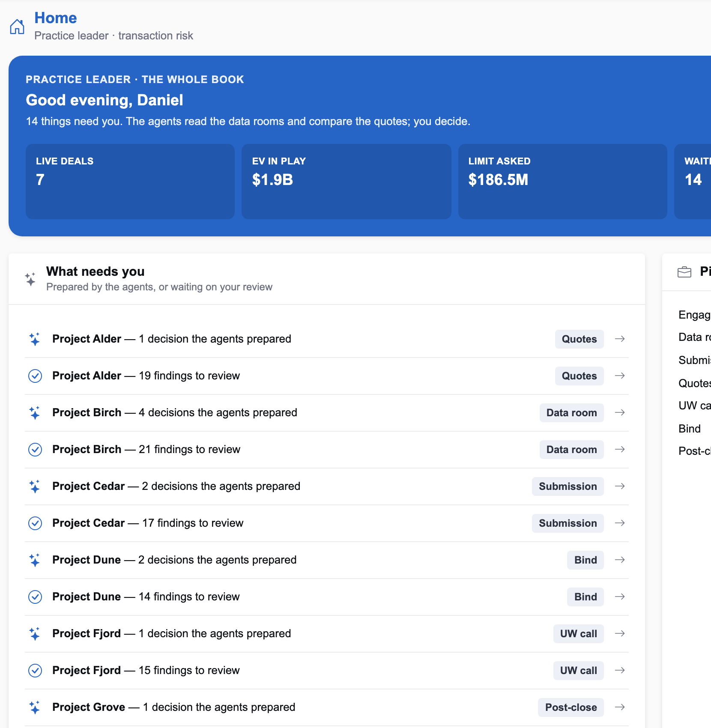
Task: Select the Live Deals stat card
Action: (x=130, y=182)
